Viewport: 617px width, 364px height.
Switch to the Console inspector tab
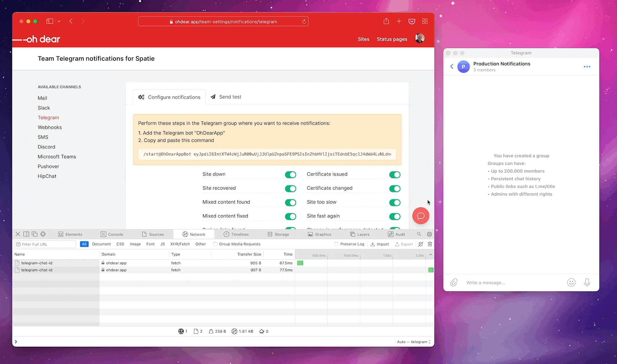pyautogui.click(x=112, y=234)
